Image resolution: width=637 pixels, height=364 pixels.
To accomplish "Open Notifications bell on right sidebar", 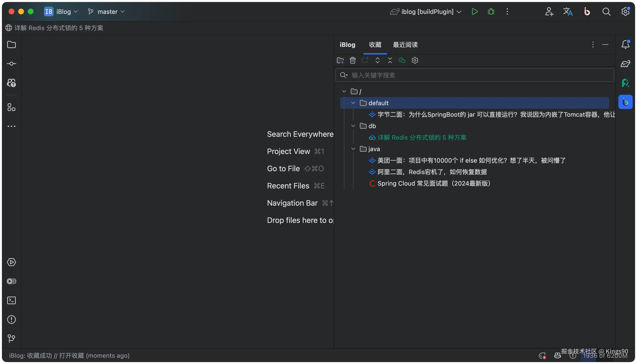I will (625, 44).
